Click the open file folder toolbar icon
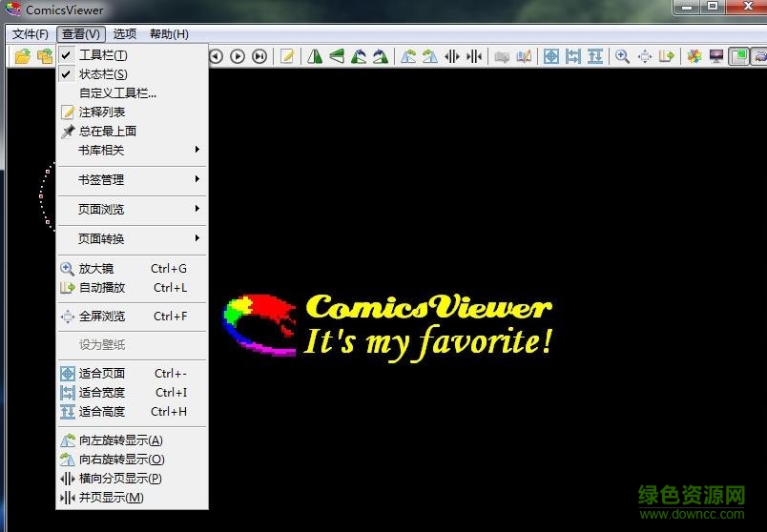Viewport: 767px width, 532px height. 22,56
